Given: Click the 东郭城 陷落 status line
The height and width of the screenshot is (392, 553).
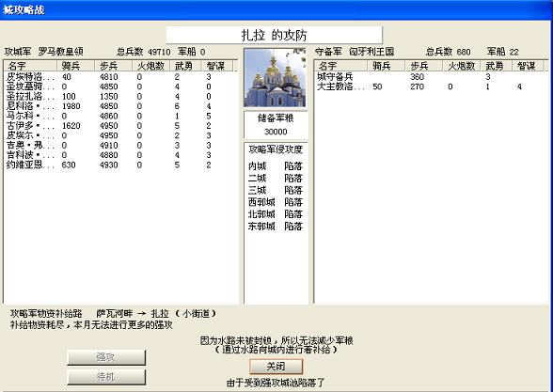Looking at the screenshot, I should click(x=276, y=226).
